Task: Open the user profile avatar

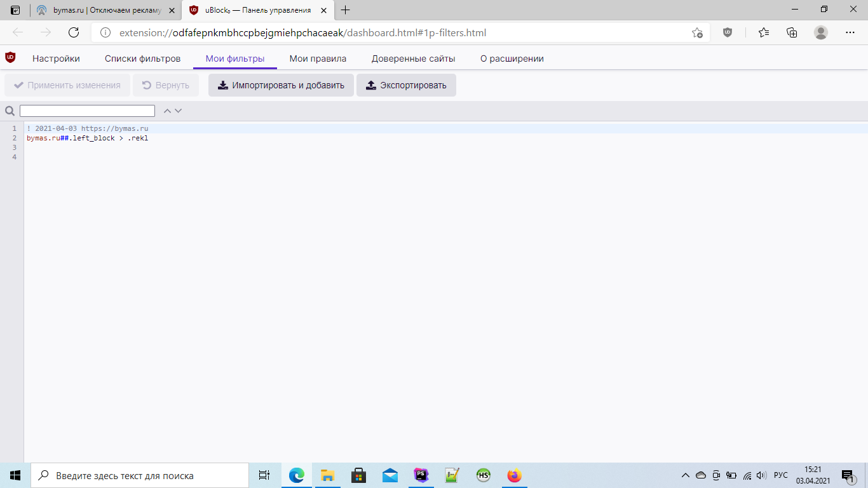Action: pyautogui.click(x=821, y=32)
